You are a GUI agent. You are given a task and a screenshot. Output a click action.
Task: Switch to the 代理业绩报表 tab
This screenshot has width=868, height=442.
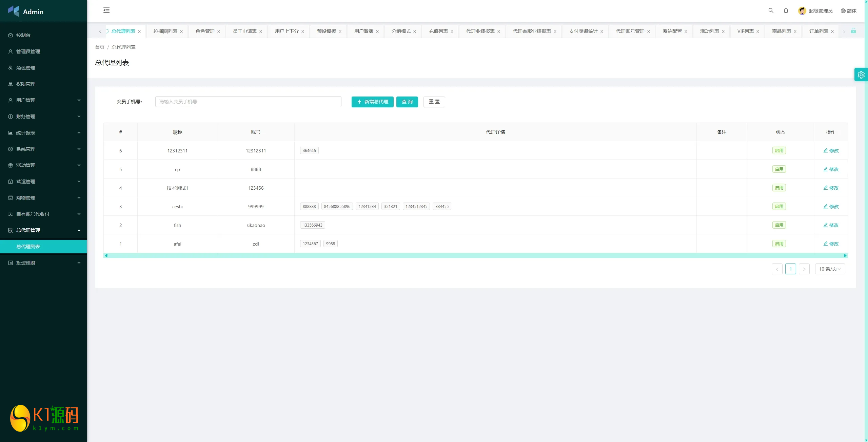pyautogui.click(x=480, y=31)
